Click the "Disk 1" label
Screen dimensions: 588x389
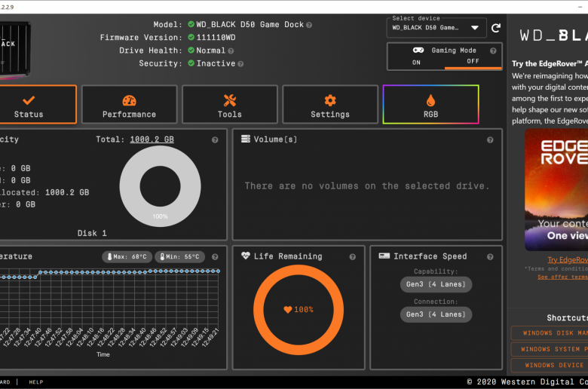click(x=92, y=234)
